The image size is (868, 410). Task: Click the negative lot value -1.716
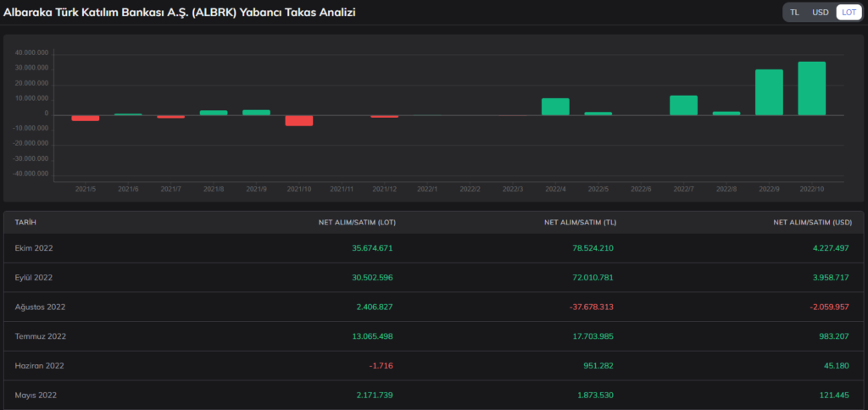[x=381, y=366]
